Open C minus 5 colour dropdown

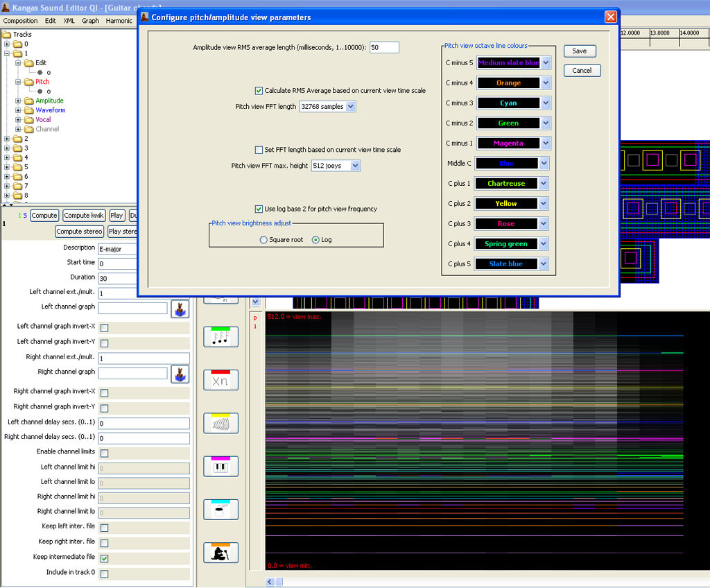546,63
